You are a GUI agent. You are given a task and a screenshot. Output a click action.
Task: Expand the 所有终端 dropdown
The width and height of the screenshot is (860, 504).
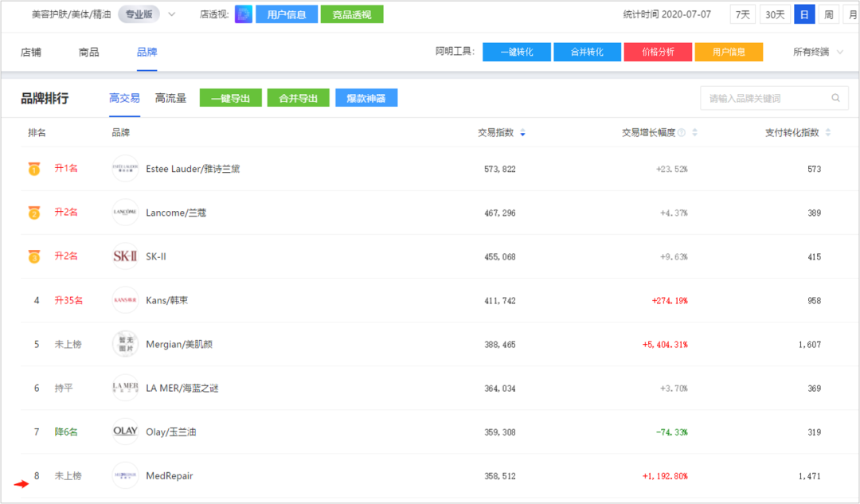coord(818,52)
